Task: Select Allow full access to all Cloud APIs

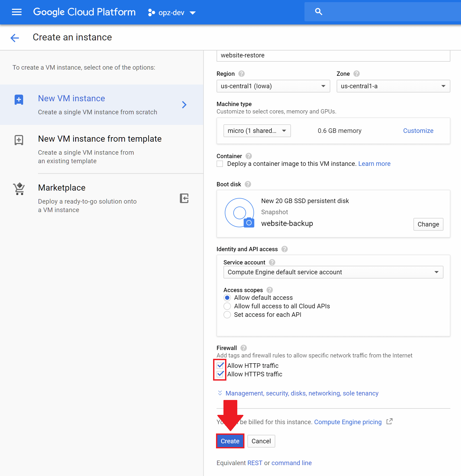Action: pos(227,306)
